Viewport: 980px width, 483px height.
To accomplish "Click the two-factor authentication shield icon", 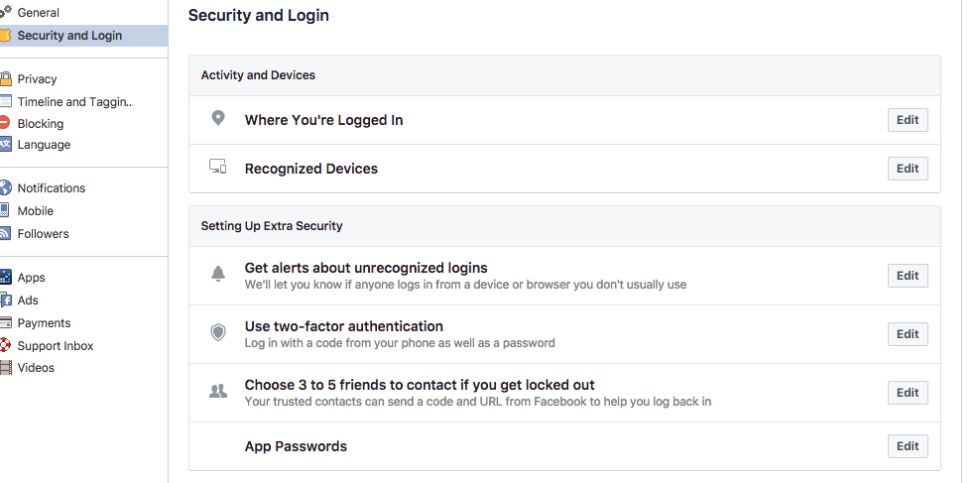I will [x=217, y=332].
